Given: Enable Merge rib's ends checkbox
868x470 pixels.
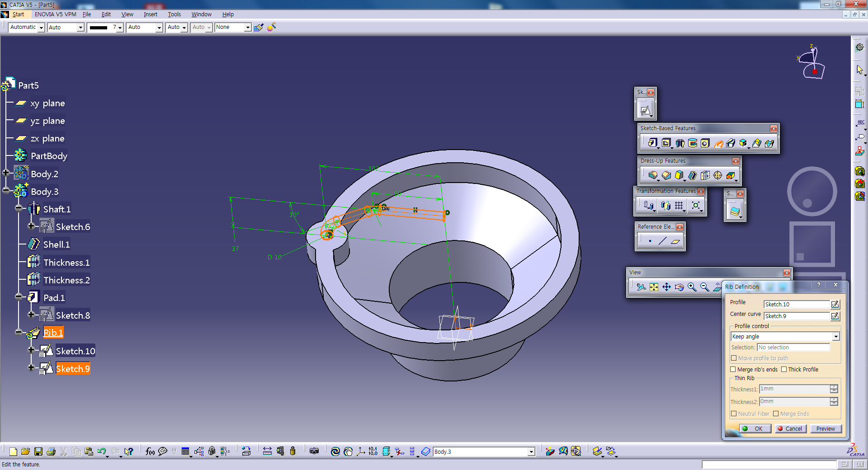Looking at the screenshot, I should click(733, 369).
